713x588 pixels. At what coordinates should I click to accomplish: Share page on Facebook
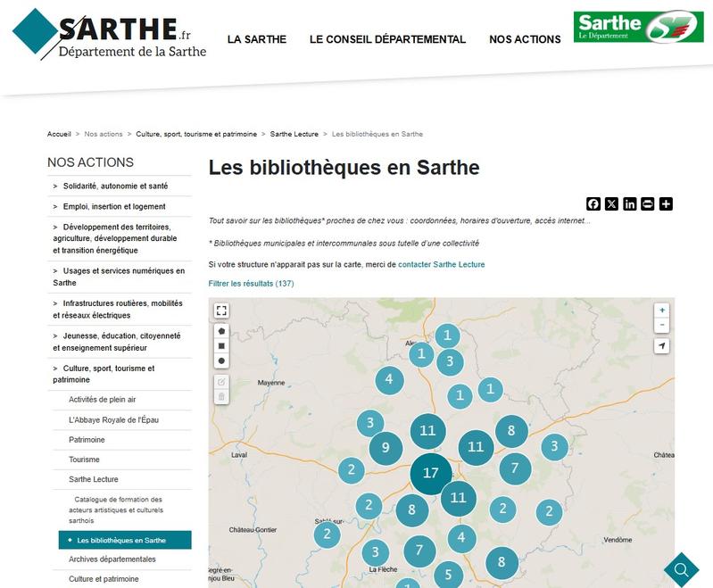click(593, 203)
